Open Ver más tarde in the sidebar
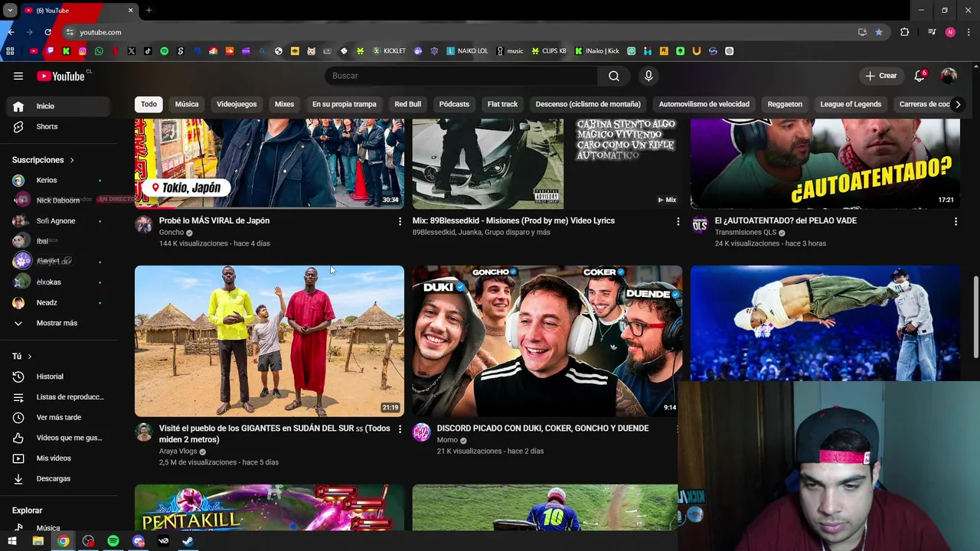The height and width of the screenshot is (551, 980). pos(58,417)
